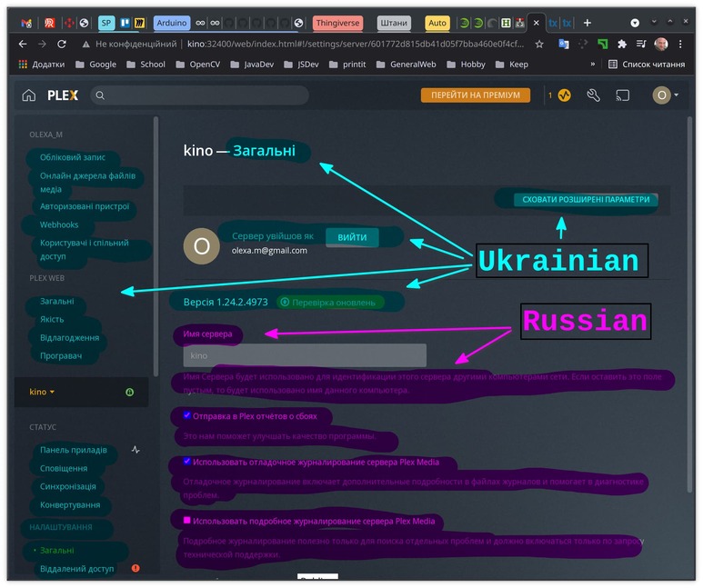Click the green lock icon beside kino
Image resolution: width=703 pixels, height=588 pixels.
coord(129,392)
